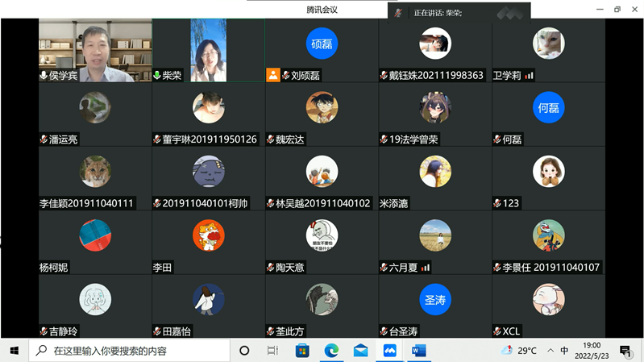Click muted mic icon beside 潘运亮

(x=44, y=139)
